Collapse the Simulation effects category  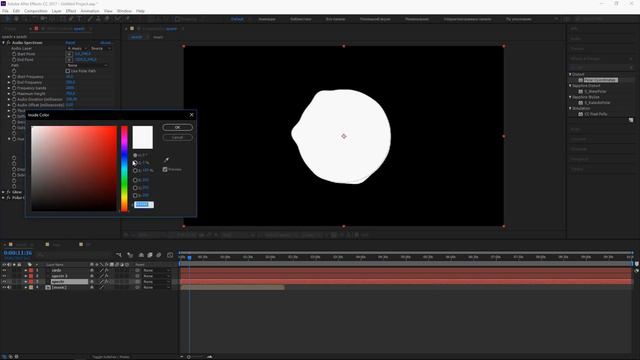click(x=570, y=109)
